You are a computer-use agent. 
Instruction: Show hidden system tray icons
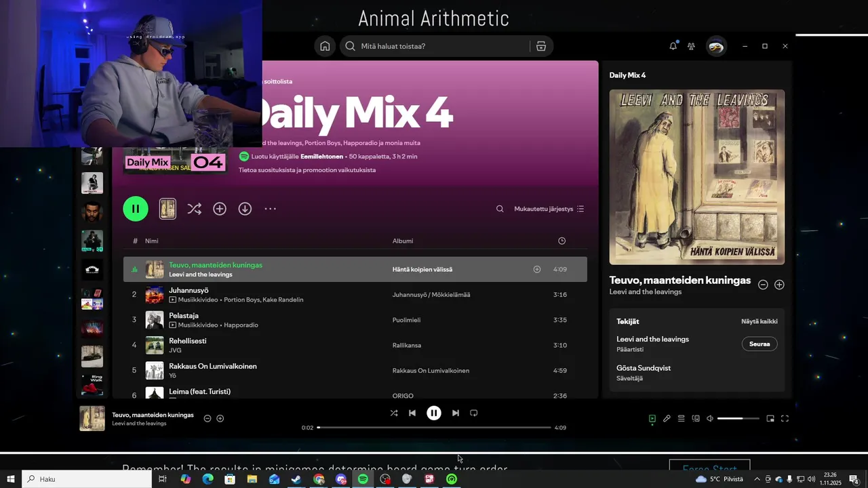coord(757,479)
